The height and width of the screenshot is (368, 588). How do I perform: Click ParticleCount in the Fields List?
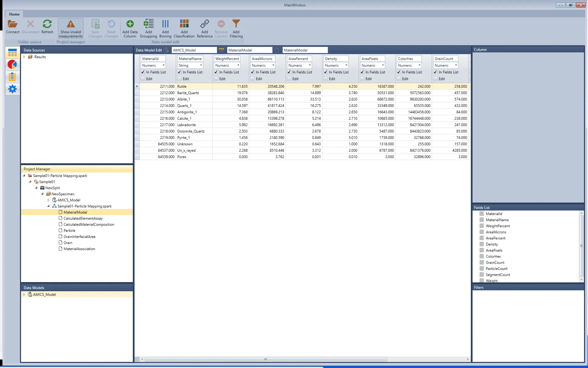point(497,269)
